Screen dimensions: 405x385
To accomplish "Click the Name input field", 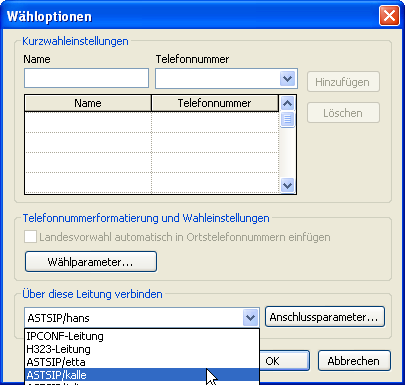I will (x=86, y=78).
